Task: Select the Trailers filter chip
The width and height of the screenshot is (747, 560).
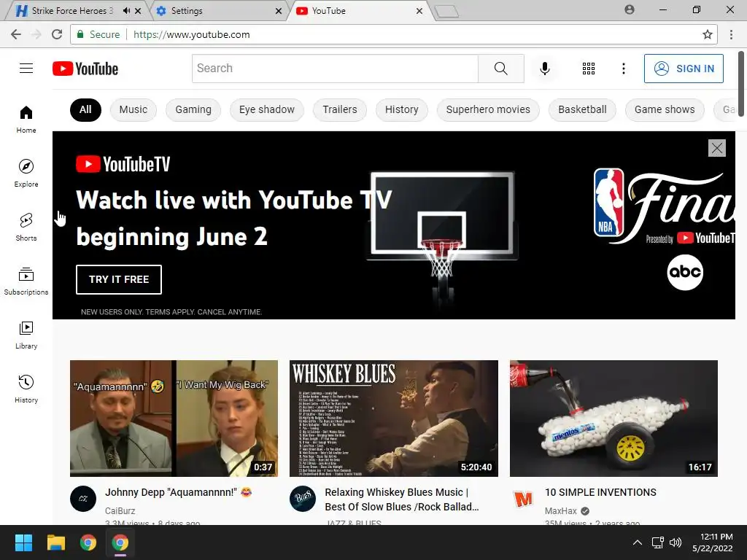Action: coord(340,110)
